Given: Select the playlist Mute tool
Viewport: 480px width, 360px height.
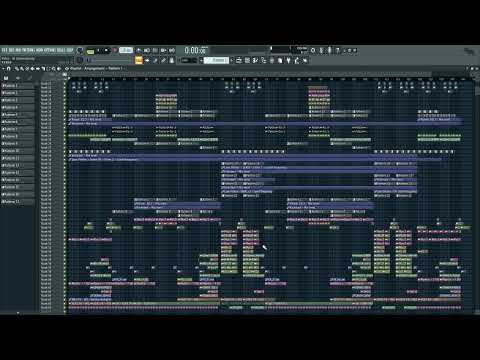Looking at the screenshot, I should pos(32,69).
